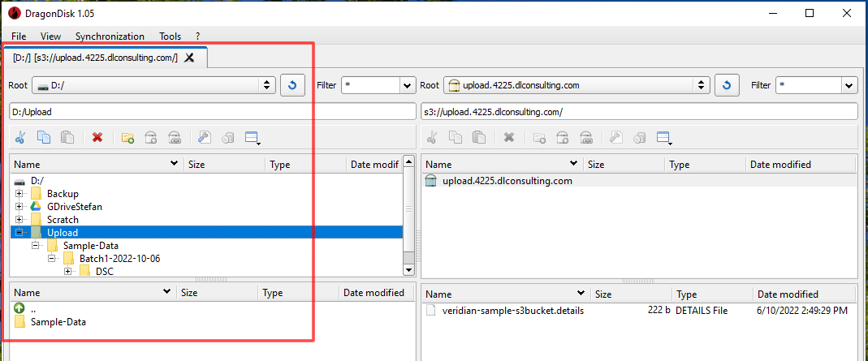Sort right file list by Size header
The height and width of the screenshot is (361, 868).
(x=631, y=294)
